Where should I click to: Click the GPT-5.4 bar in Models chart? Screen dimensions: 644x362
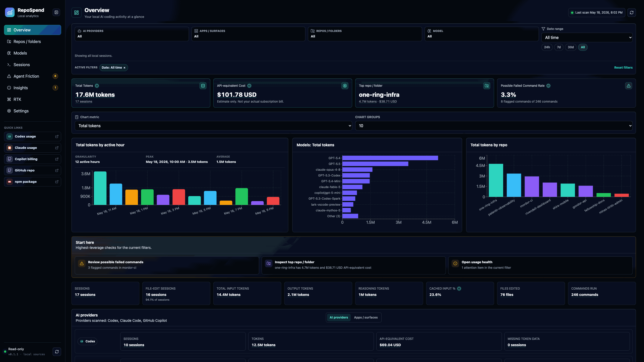tap(390, 158)
